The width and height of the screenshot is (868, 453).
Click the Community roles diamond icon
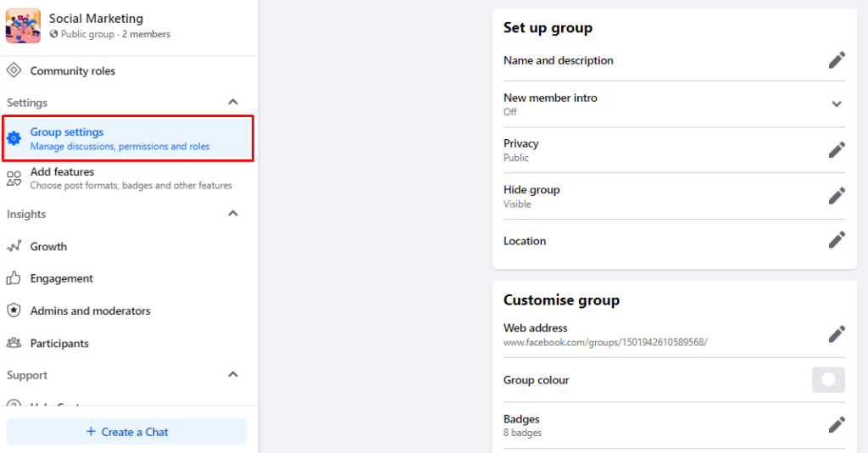point(14,70)
